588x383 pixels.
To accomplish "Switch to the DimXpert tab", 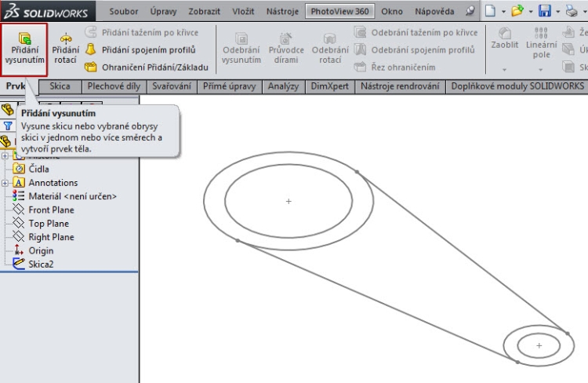I will coord(329,86).
